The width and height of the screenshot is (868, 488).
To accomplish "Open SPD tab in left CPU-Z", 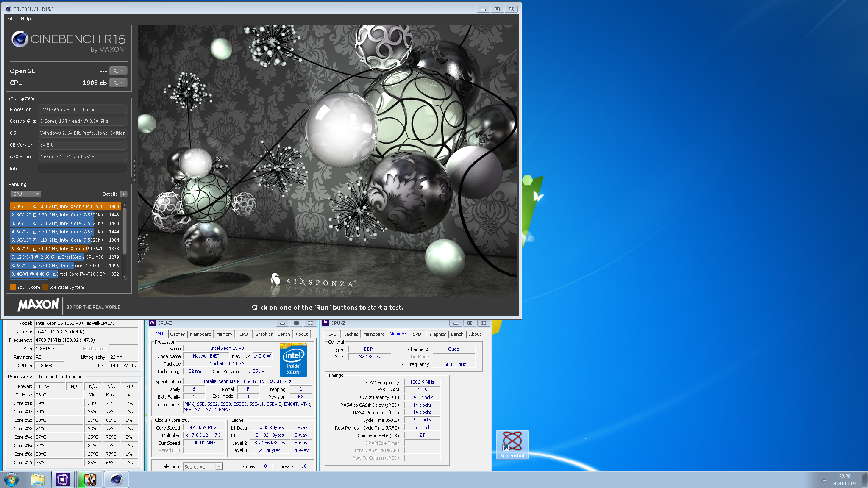I will pos(244,334).
